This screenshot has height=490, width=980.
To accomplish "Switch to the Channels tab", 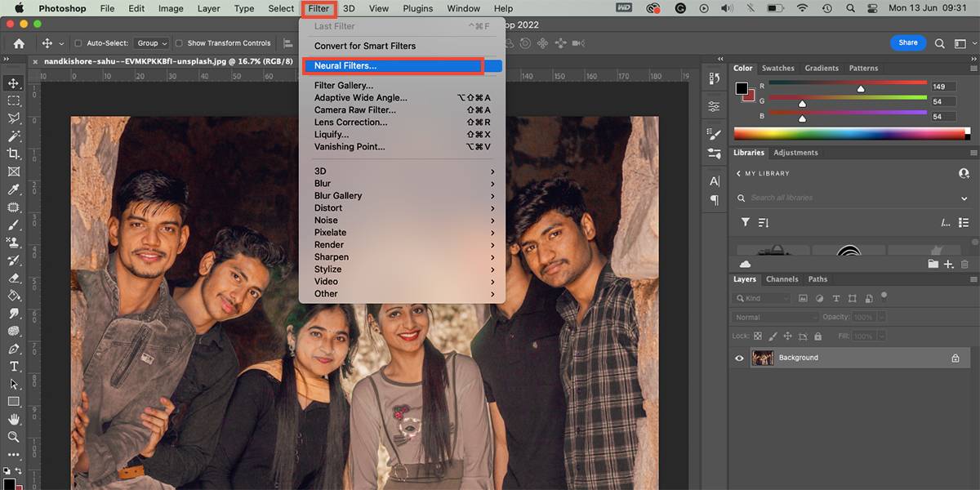I will tap(782, 279).
